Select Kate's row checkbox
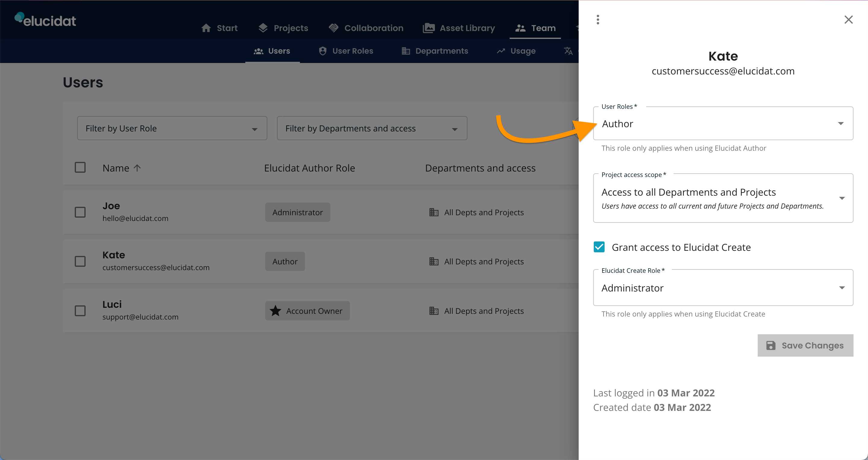868x460 pixels. coord(80,262)
